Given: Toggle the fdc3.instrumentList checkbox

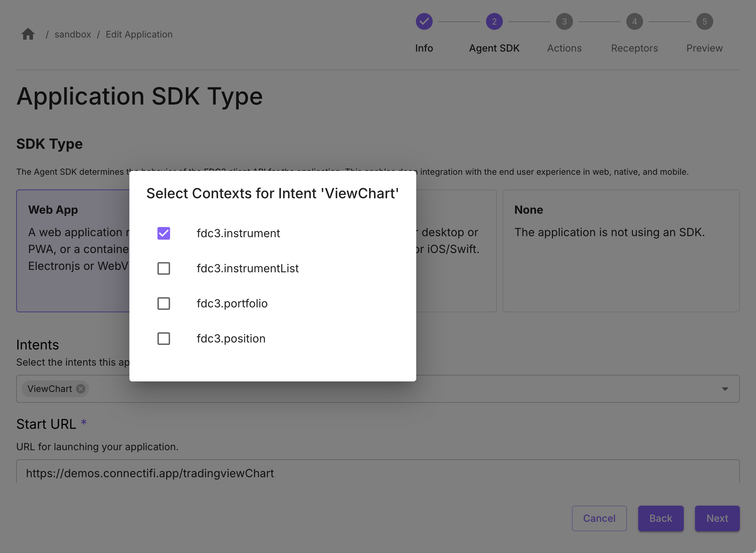Looking at the screenshot, I should pos(163,268).
